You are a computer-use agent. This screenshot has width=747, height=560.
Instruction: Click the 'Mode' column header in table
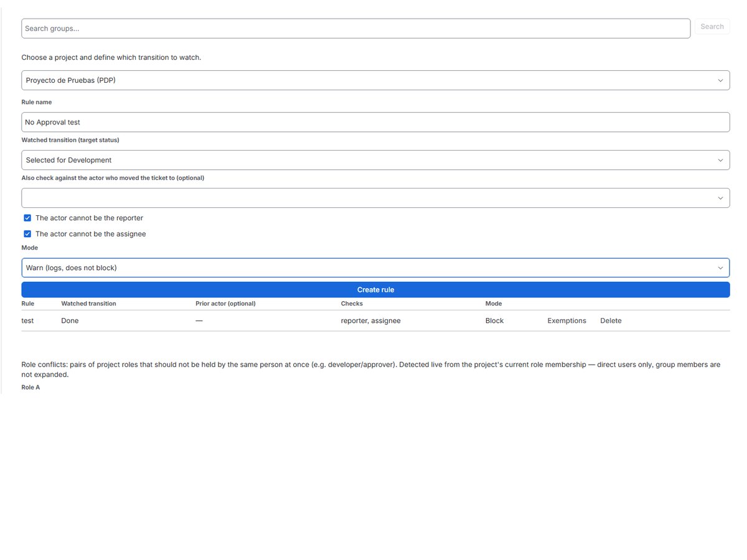494,304
